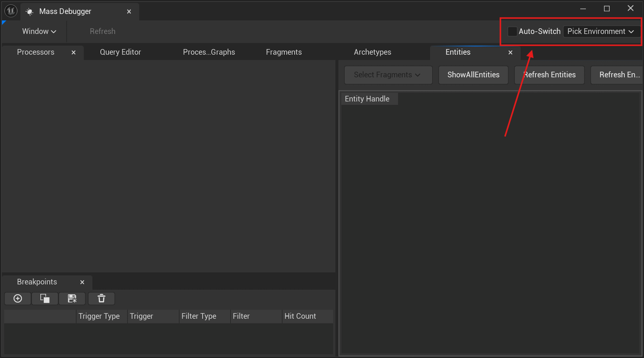Click the Entity Handle column header

coord(369,99)
